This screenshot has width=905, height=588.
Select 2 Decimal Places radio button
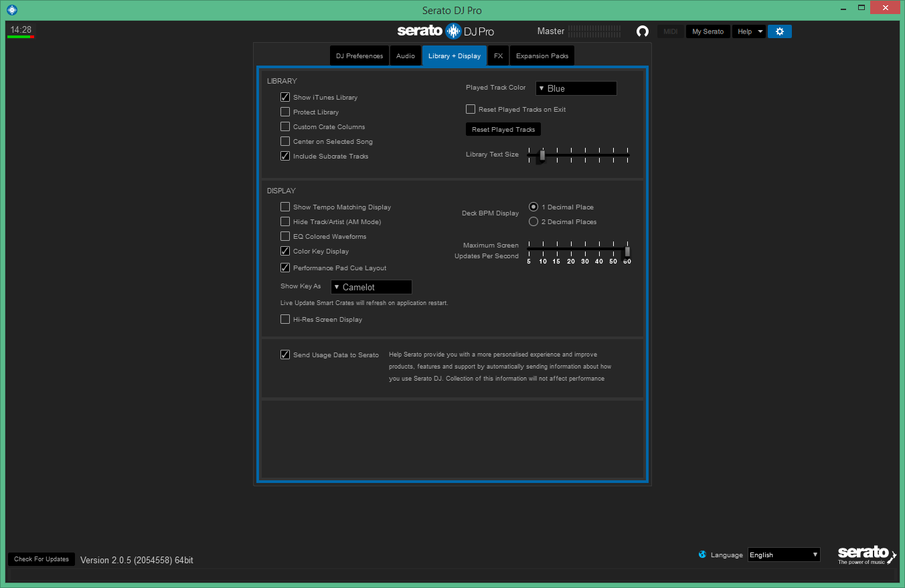533,221
